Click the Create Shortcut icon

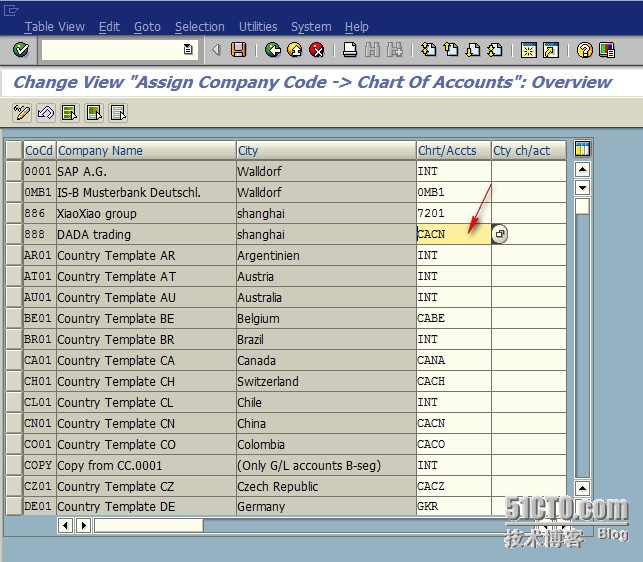coord(551,50)
